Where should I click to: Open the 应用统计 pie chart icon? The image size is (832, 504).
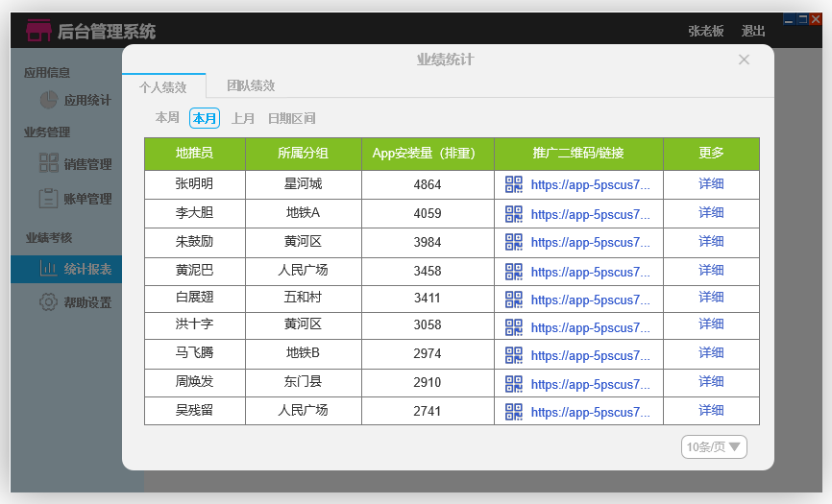tap(49, 100)
